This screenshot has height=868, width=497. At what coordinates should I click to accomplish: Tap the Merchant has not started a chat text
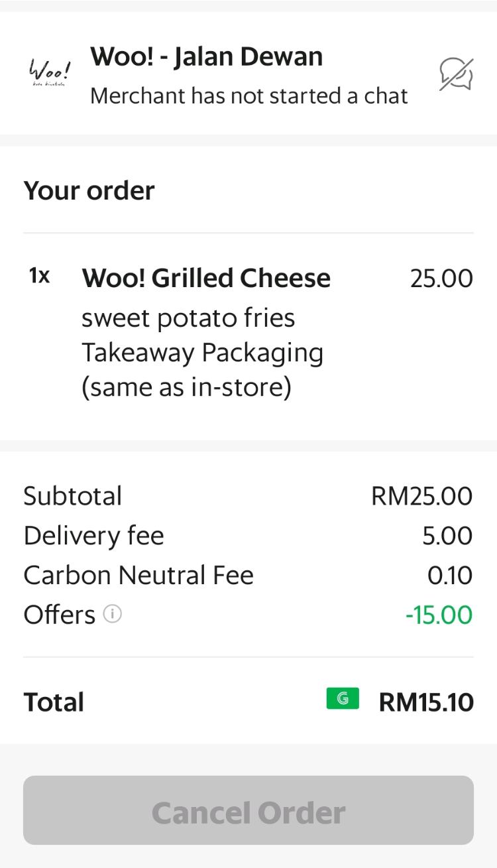[x=248, y=96]
